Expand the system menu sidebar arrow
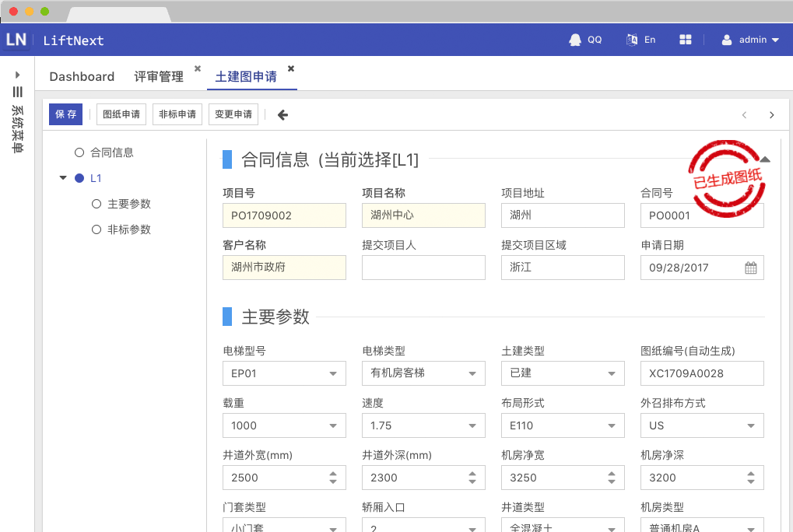793x532 pixels. point(18,75)
